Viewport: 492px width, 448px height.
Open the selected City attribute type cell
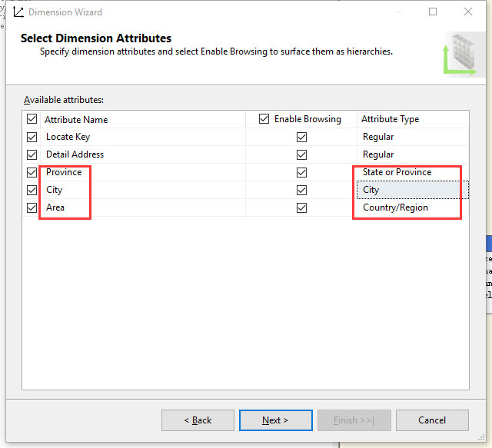[413, 190]
